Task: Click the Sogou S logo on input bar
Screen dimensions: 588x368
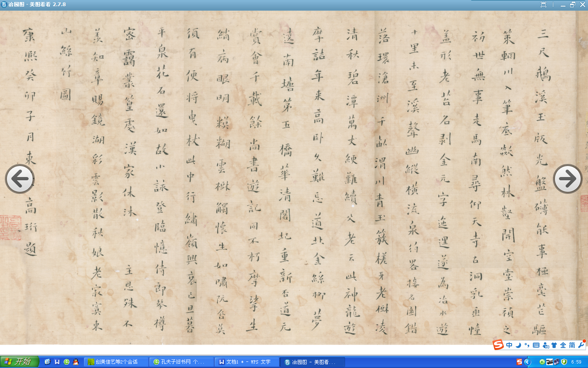Action: [x=498, y=345]
